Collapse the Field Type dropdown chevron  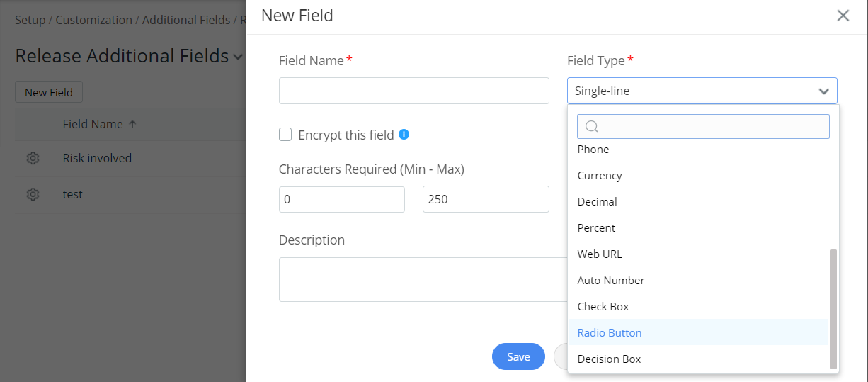823,91
